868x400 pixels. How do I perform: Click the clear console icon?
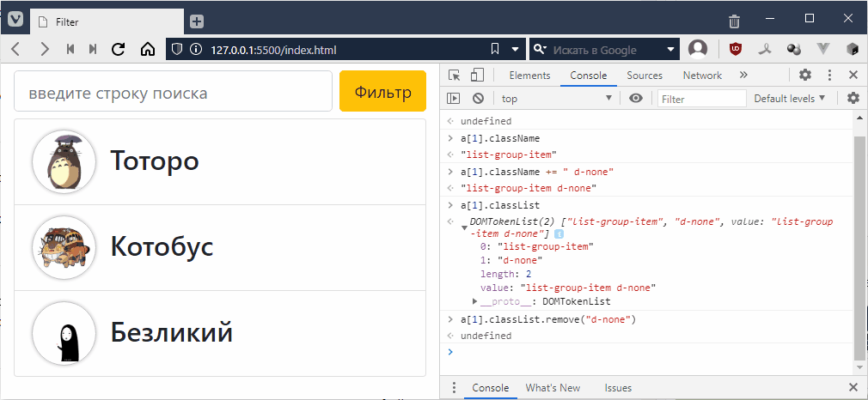tap(478, 99)
